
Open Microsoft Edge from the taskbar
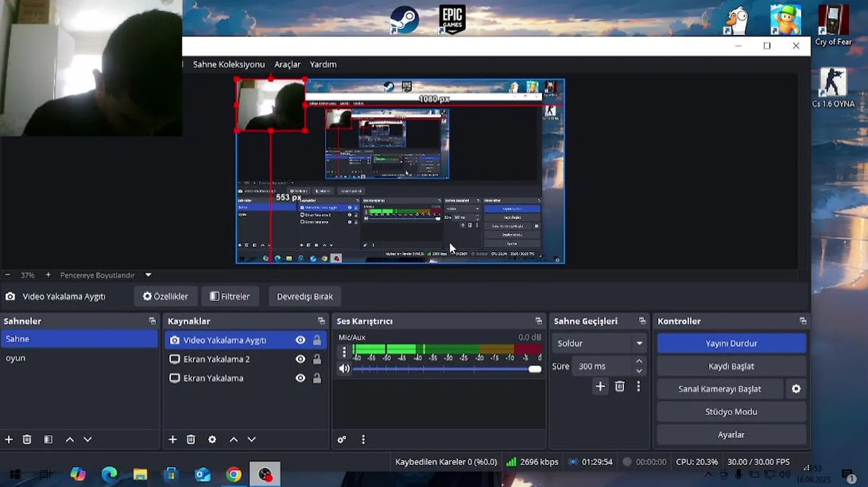110,475
